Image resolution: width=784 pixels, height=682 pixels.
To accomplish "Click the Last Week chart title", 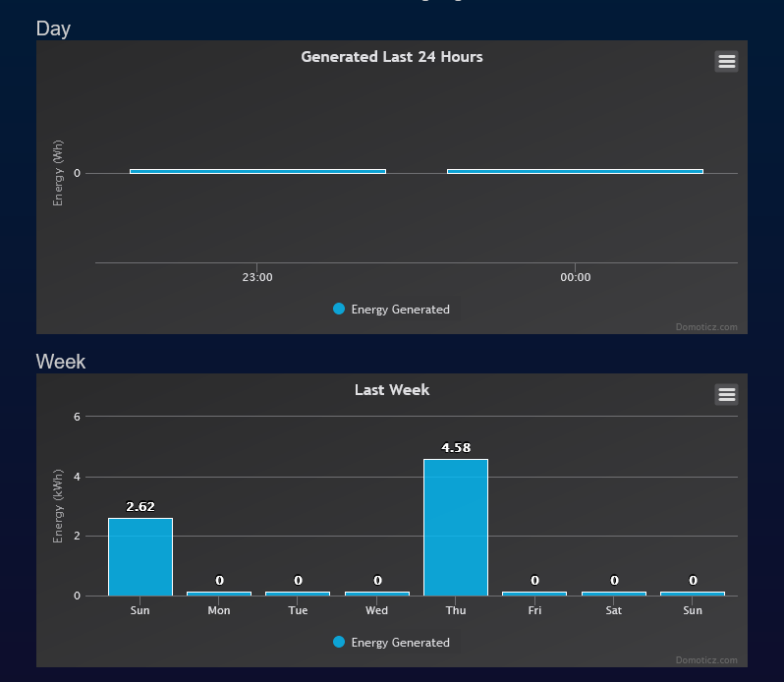I will click(x=391, y=389).
